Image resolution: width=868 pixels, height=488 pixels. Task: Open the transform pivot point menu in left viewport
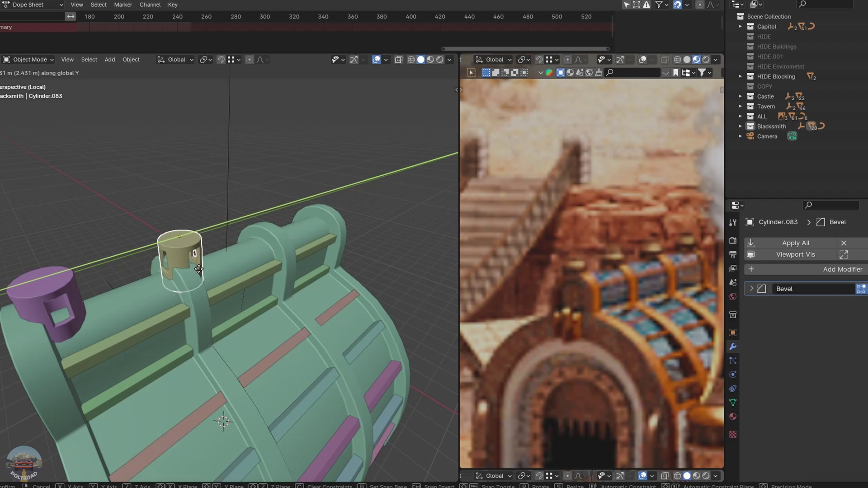click(206, 60)
